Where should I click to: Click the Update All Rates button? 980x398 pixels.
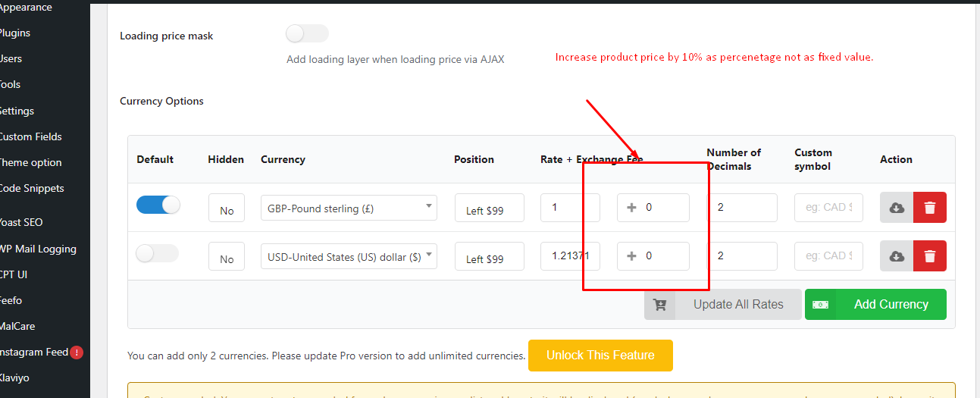coord(723,305)
